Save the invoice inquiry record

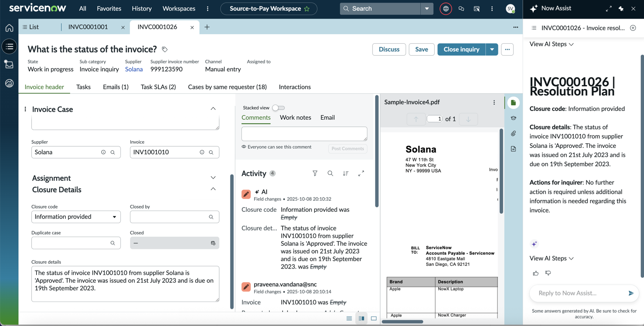421,49
